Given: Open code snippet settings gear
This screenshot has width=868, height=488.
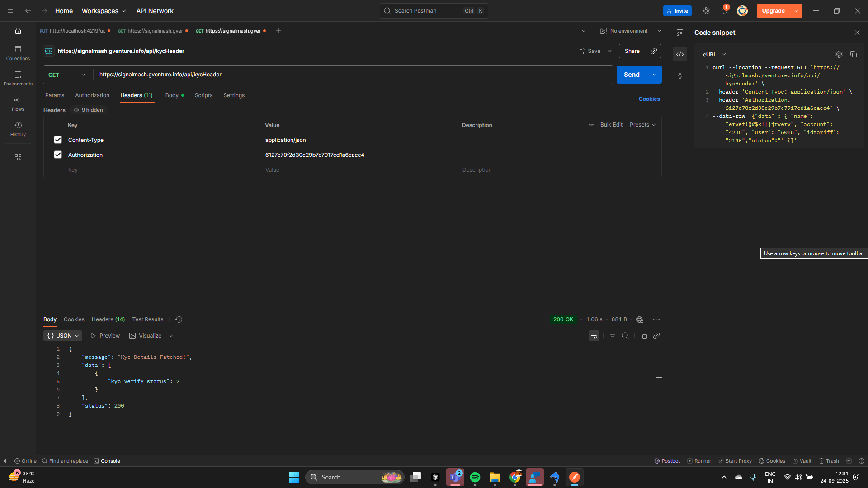Looking at the screenshot, I should 839,54.
